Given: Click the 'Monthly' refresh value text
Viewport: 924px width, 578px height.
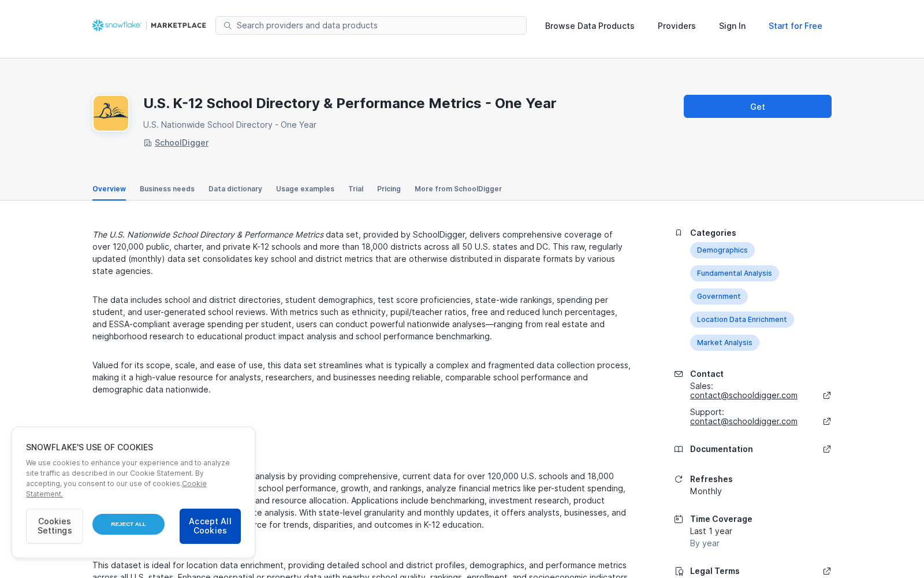Looking at the screenshot, I should pyautogui.click(x=706, y=491).
